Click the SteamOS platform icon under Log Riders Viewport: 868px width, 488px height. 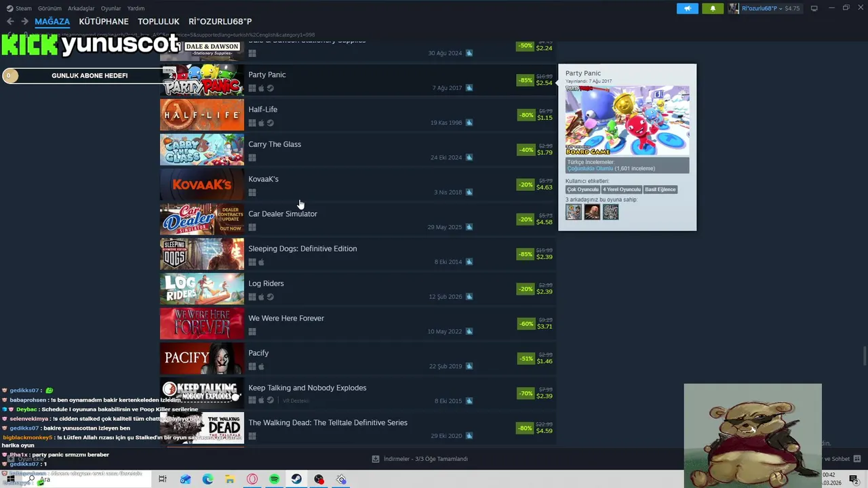[270, 297]
